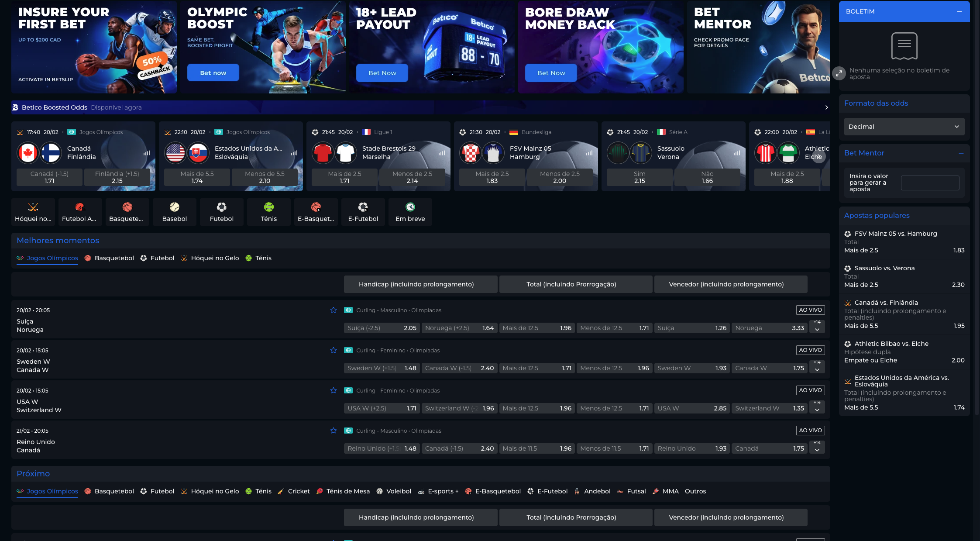980x541 pixels.
Task: Click expand arrows icon beside empty betslip
Action: pyautogui.click(x=839, y=73)
